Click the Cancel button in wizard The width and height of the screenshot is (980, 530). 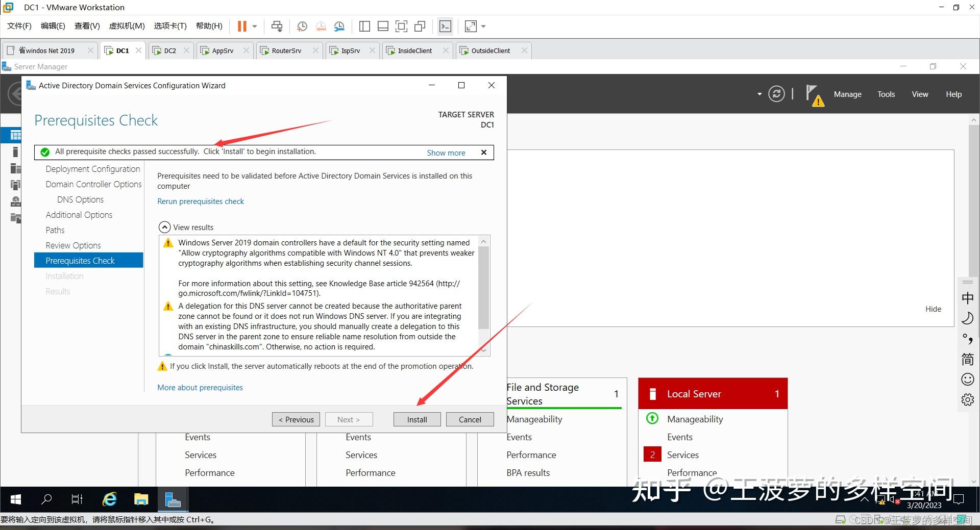[x=470, y=419]
